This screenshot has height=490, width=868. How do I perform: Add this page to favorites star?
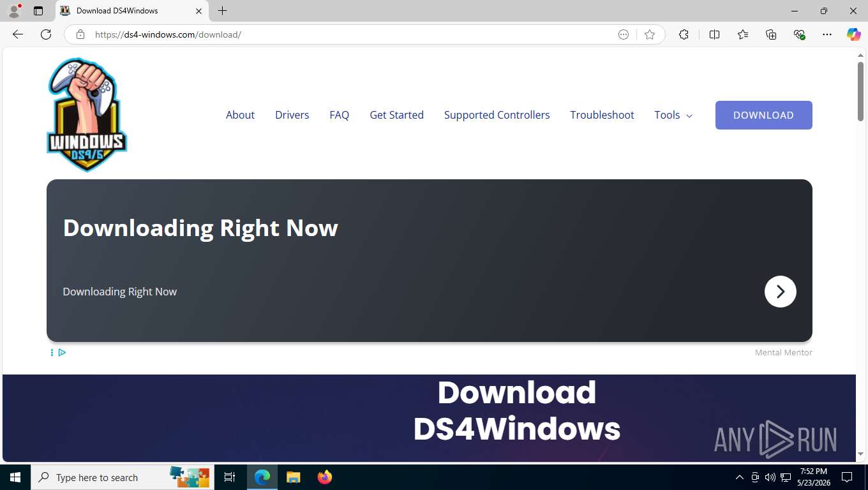pos(650,34)
